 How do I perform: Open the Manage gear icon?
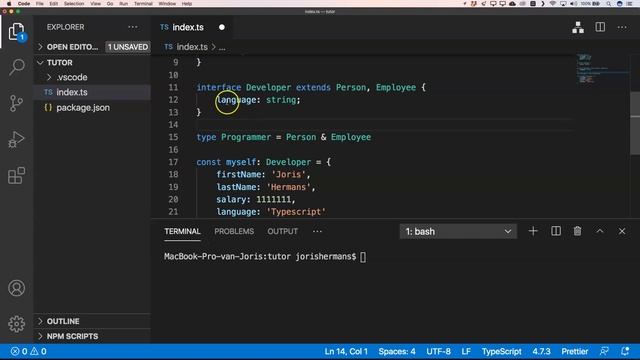tap(16, 324)
